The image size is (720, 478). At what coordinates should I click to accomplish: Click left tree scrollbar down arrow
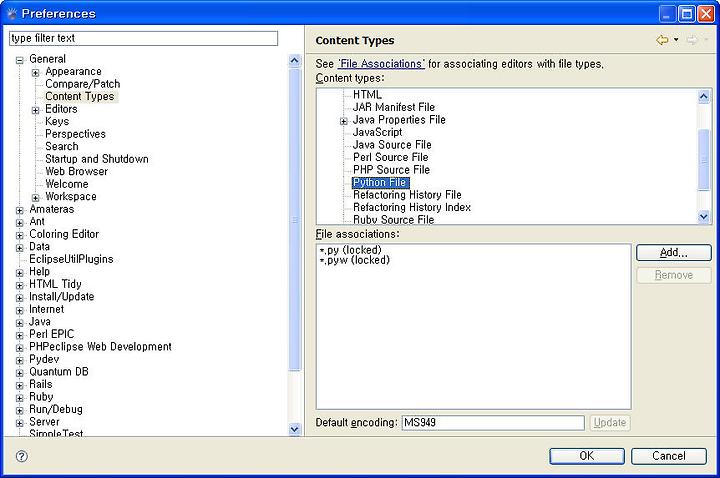point(294,429)
